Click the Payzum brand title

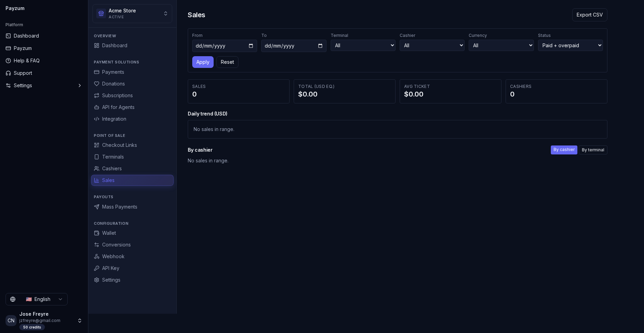15,8
